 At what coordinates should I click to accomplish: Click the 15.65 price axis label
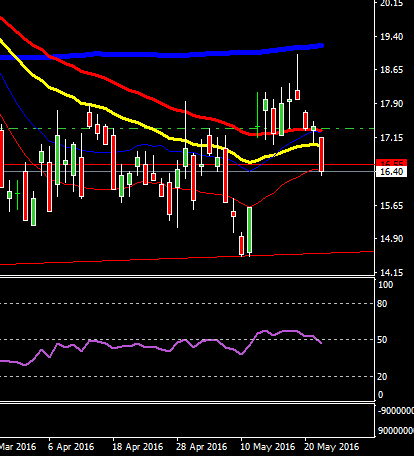click(391, 206)
